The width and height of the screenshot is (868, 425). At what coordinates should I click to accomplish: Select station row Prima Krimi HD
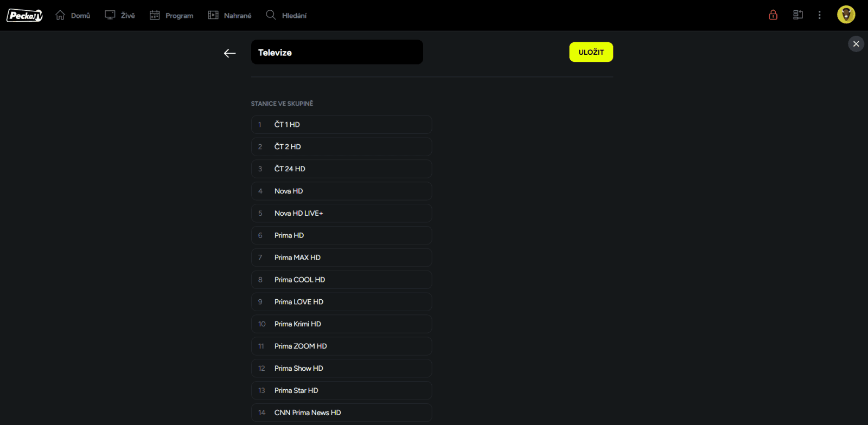(341, 324)
